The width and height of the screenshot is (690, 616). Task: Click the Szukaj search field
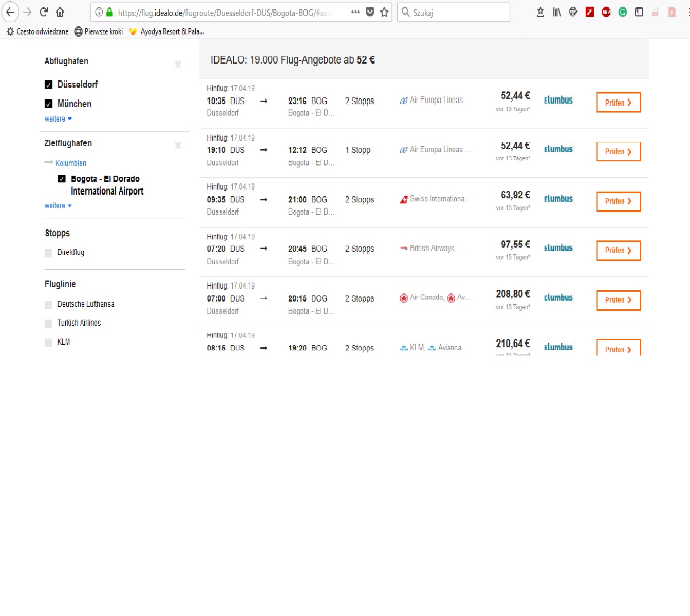click(x=454, y=12)
